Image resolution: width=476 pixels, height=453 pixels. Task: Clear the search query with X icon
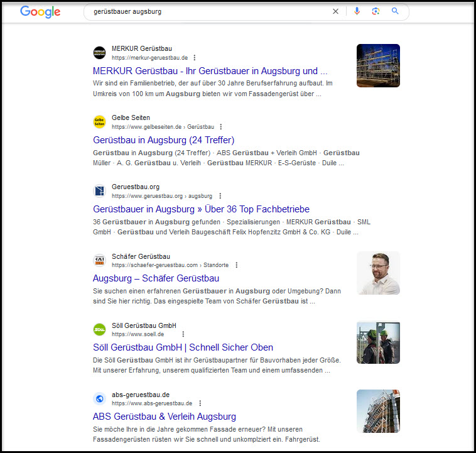(335, 11)
